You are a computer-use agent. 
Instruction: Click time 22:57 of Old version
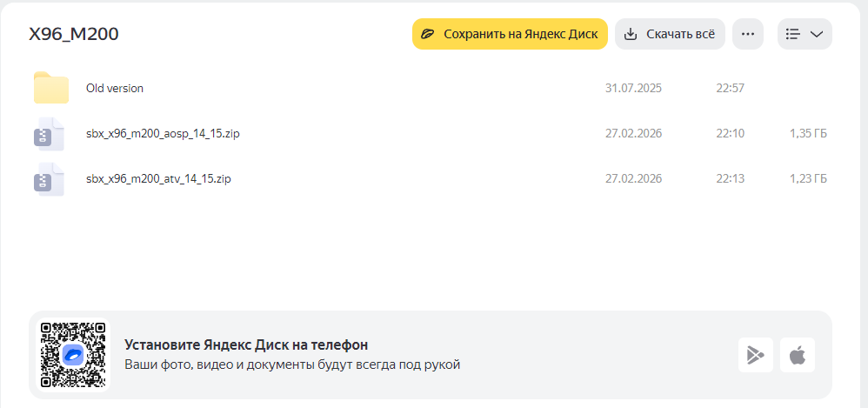(x=730, y=88)
